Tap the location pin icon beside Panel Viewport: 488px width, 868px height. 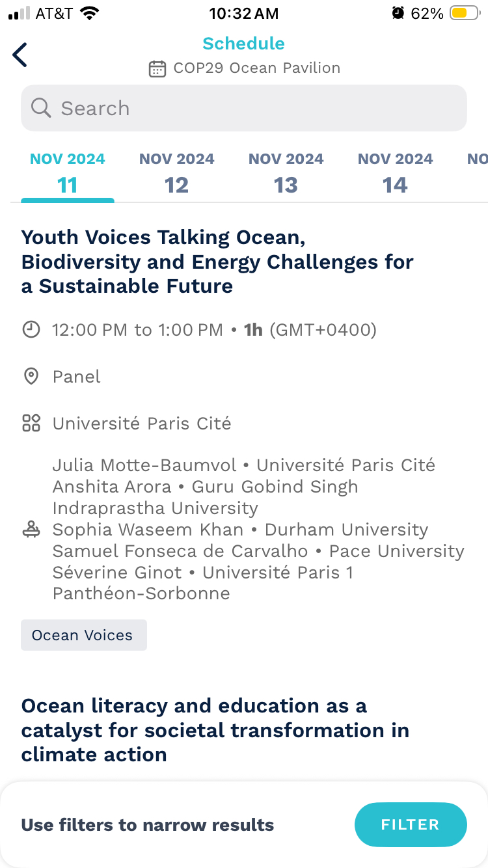[x=31, y=377]
